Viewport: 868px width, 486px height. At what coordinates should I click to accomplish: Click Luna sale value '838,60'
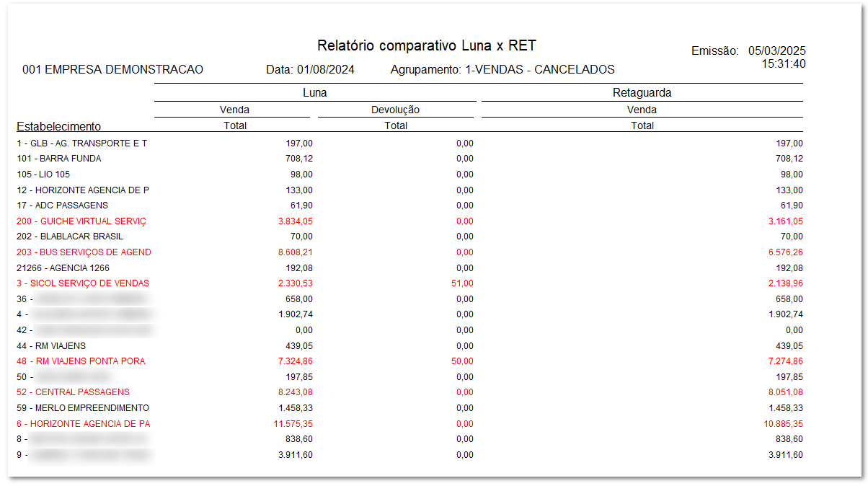coord(299,439)
